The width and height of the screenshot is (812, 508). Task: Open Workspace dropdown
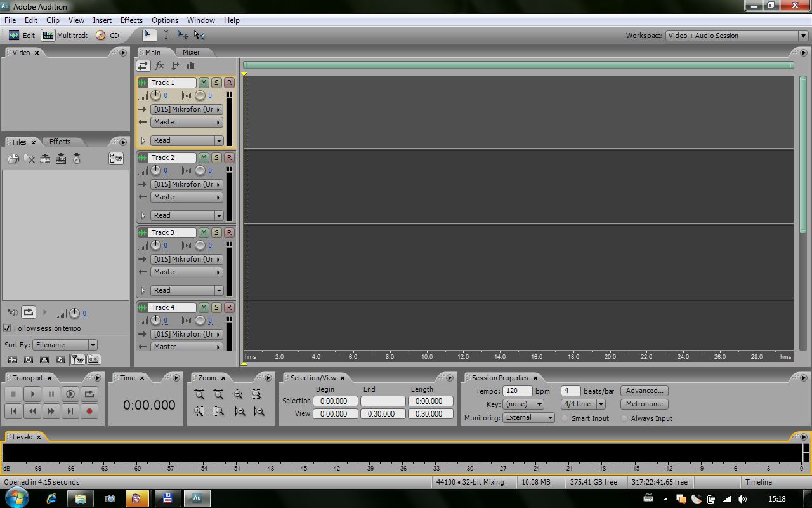[x=737, y=36]
